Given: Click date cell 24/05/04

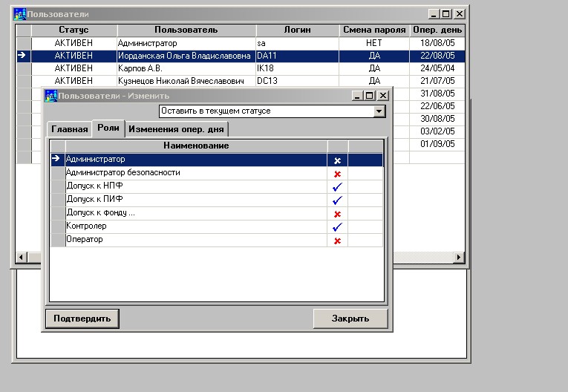Looking at the screenshot, I should pyautogui.click(x=437, y=68).
